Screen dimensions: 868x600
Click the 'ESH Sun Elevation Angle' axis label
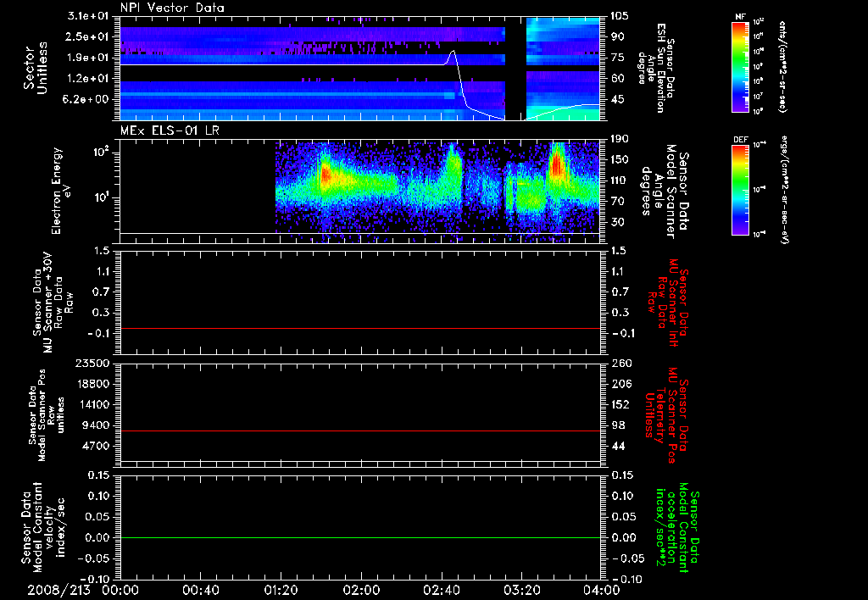tap(656, 68)
